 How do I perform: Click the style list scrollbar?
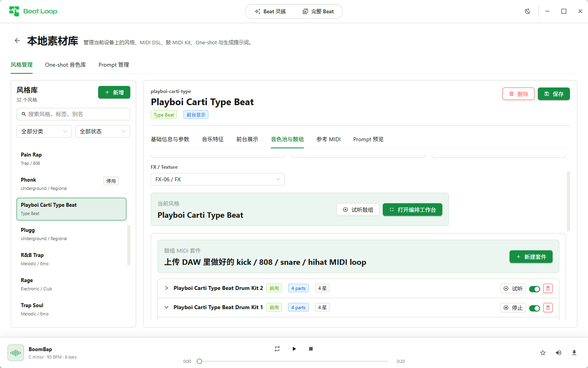point(129,245)
